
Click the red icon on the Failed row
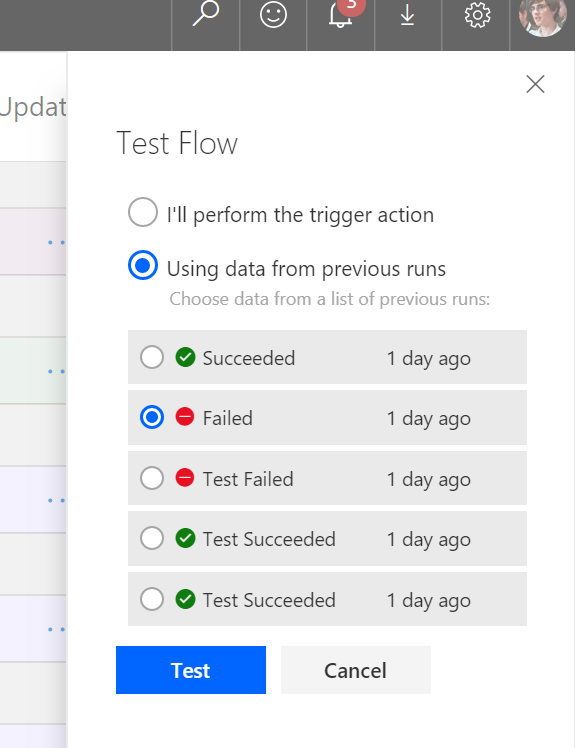[x=185, y=417]
